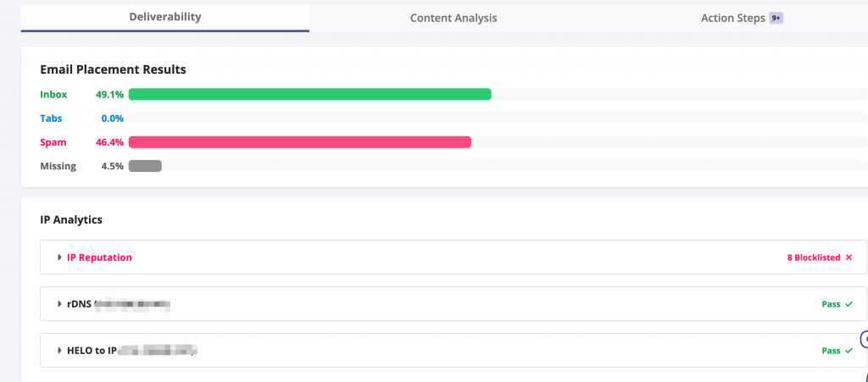Click the rDNS Pass status text

click(x=831, y=304)
